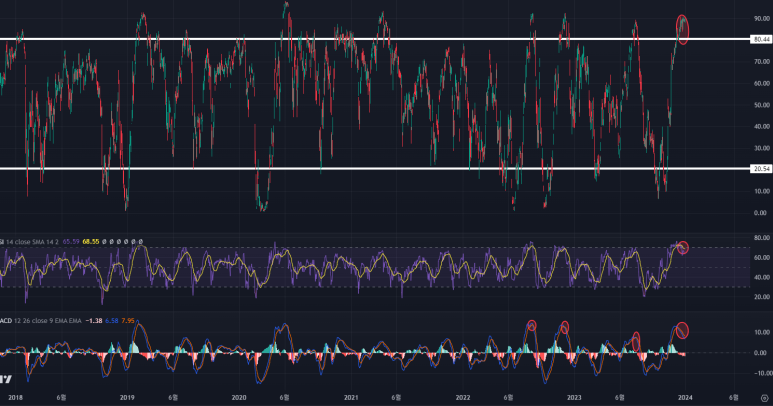The width and height of the screenshot is (773, 406).
Task: Open chart settings hexagon gear icon
Action: pyautogui.click(x=765, y=398)
